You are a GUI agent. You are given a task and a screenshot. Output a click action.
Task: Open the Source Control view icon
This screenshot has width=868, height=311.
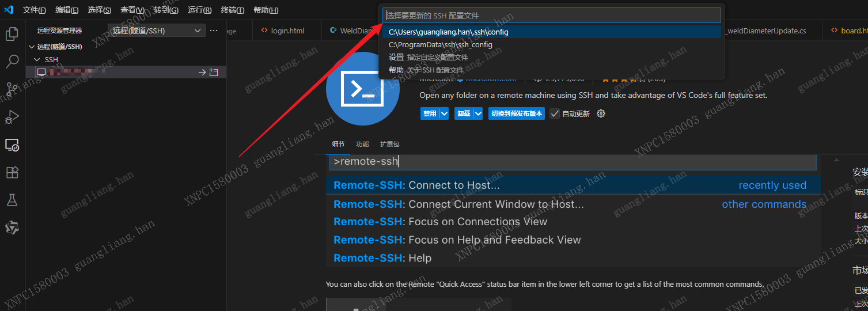[12, 89]
